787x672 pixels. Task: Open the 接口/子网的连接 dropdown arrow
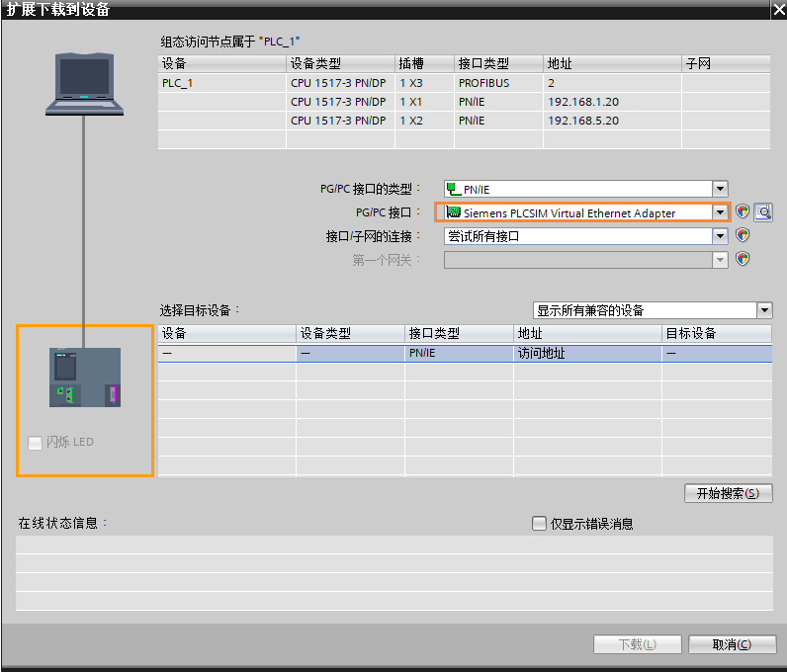click(720, 235)
